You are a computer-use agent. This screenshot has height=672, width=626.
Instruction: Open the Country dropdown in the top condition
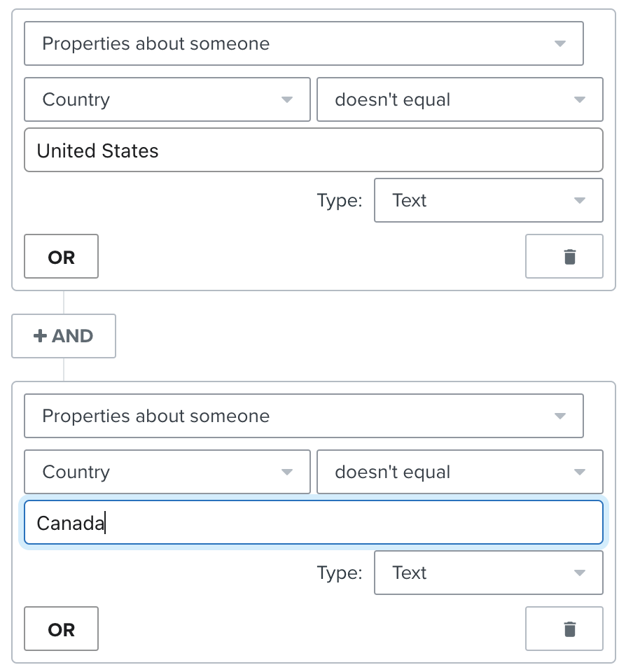point(167,99)
